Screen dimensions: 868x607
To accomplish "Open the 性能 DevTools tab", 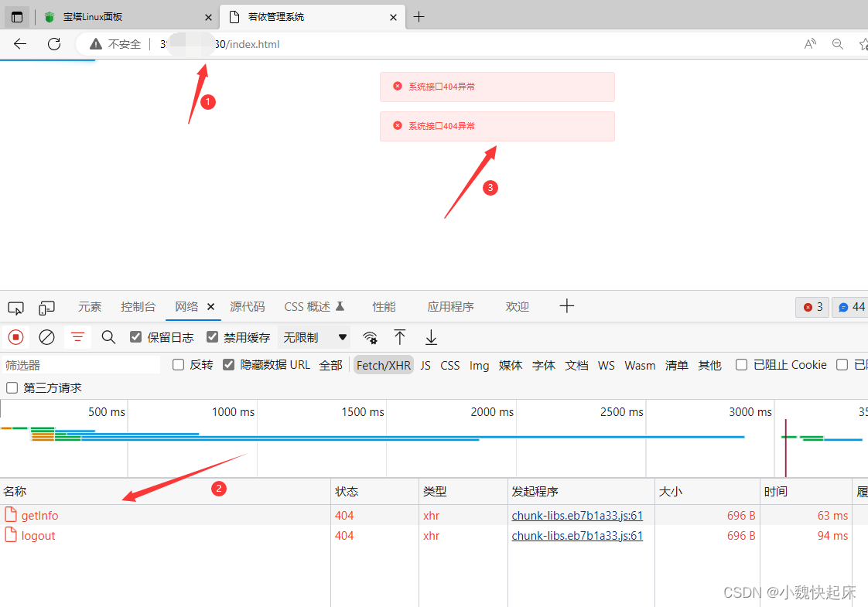I will click(x=384, y=306).
